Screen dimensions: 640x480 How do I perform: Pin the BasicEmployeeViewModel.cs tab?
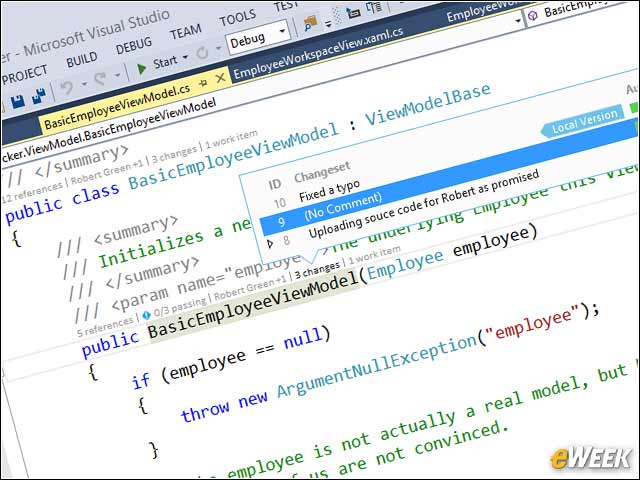pos(203,83)
